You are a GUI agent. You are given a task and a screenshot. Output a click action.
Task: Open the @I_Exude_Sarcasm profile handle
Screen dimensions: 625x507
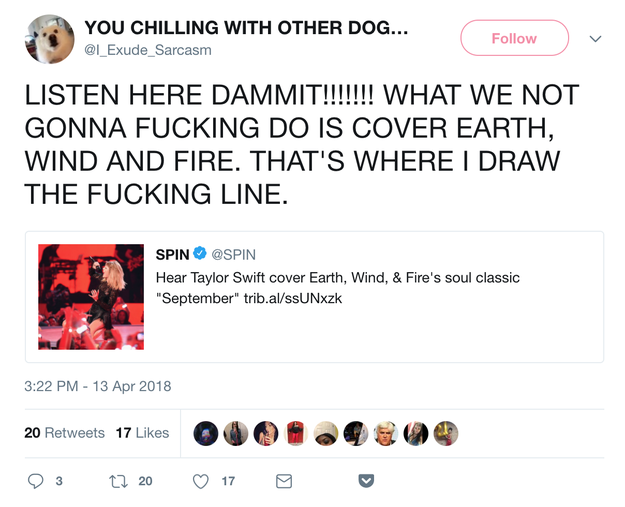coord(148,50)
